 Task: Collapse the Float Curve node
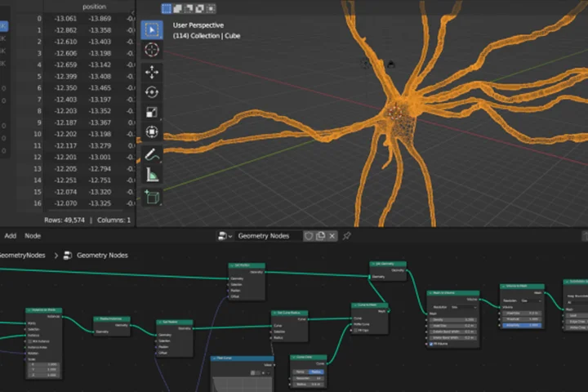(x=214, y=359)
